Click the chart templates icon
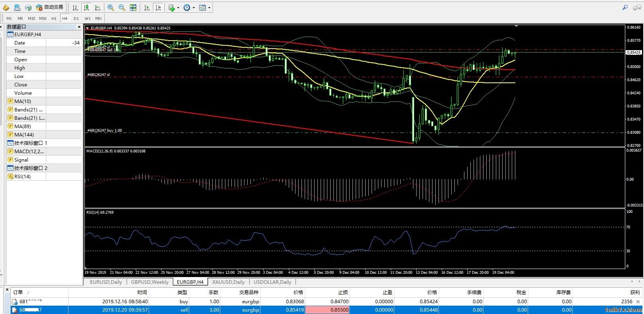The height and width of the screenshot is (314, 644). pos(202,7)
